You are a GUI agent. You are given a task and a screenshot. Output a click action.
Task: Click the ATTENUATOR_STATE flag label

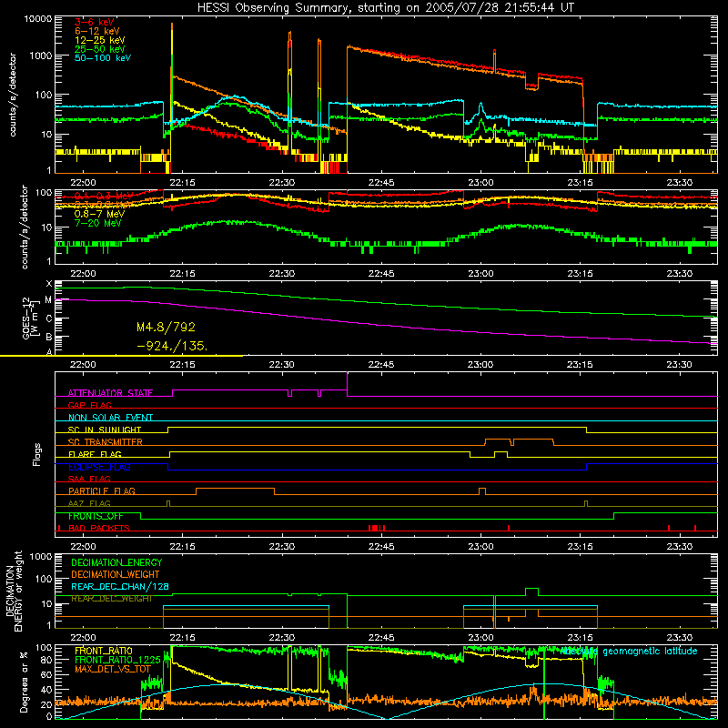coord(110,393)
